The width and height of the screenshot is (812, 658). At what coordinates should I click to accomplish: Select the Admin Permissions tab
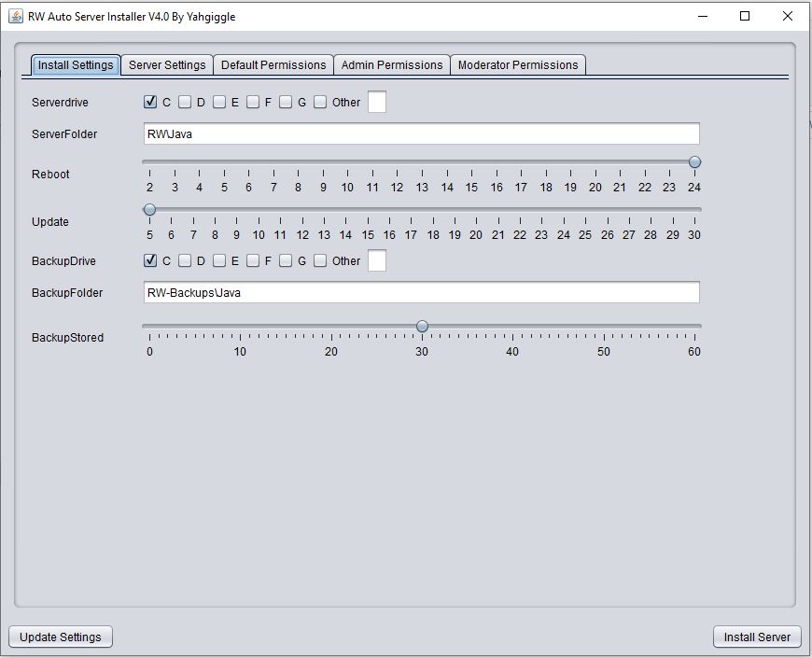[x=392, y=65]
